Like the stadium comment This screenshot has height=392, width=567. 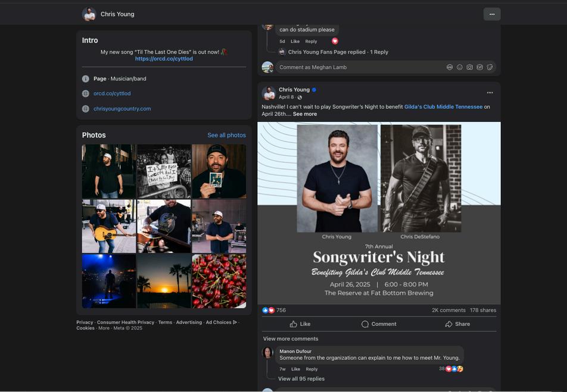tap(295, 42)
